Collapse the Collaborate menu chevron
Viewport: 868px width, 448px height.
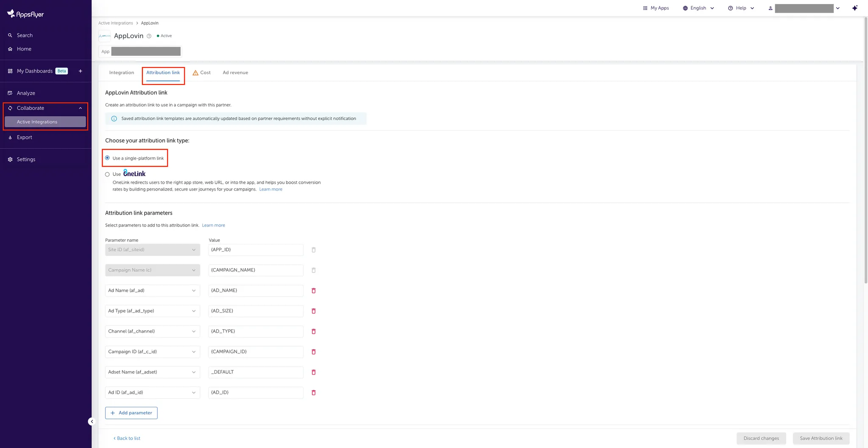click(x=81, y=108)
